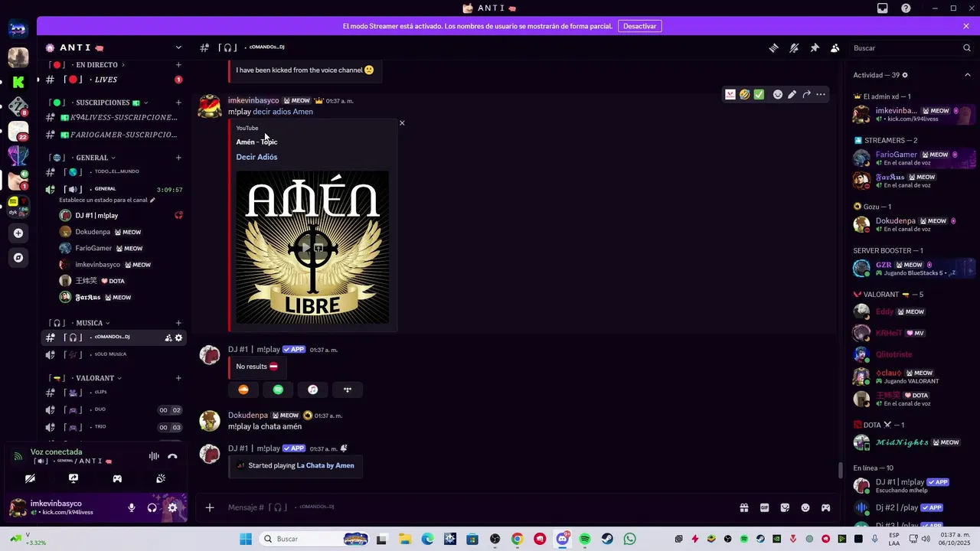Image resolution: width=980 pixels, height=551 pixels.
Task: Turn on camera in voice panel
Action: pyautogui.click(x=30, y=478)
